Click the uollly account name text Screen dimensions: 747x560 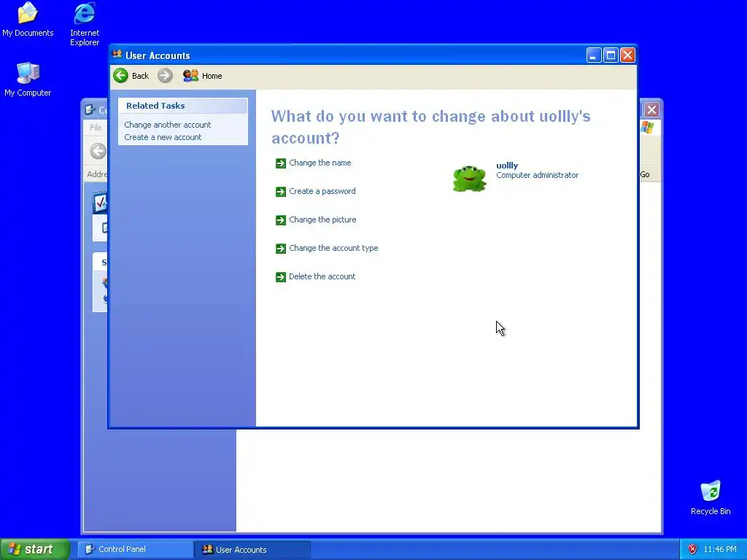tap(507, 166)
